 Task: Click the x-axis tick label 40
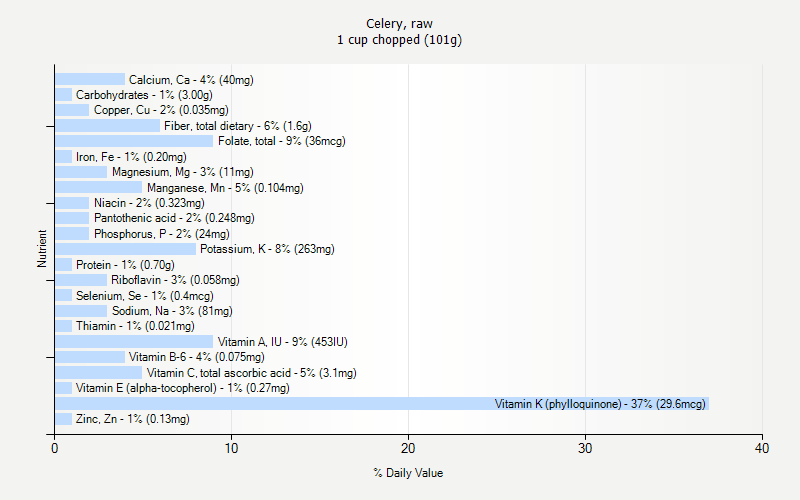coord(762,448)
